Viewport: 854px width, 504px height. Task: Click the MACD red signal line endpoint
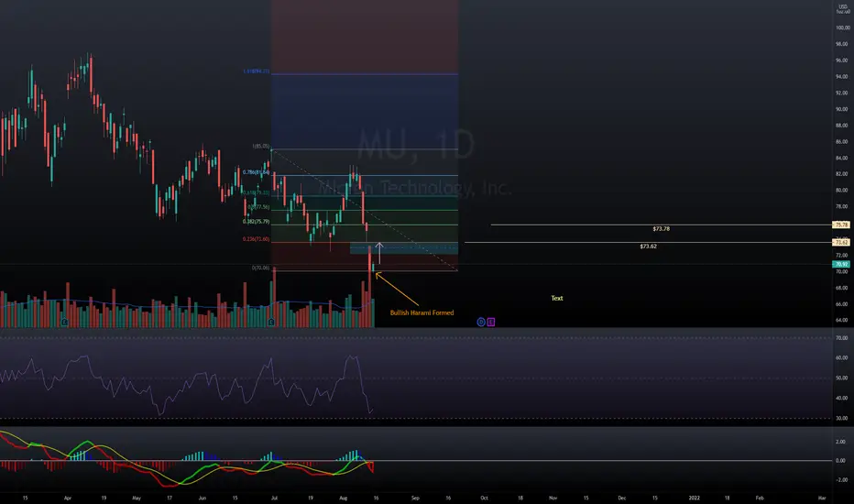point(373,471)
